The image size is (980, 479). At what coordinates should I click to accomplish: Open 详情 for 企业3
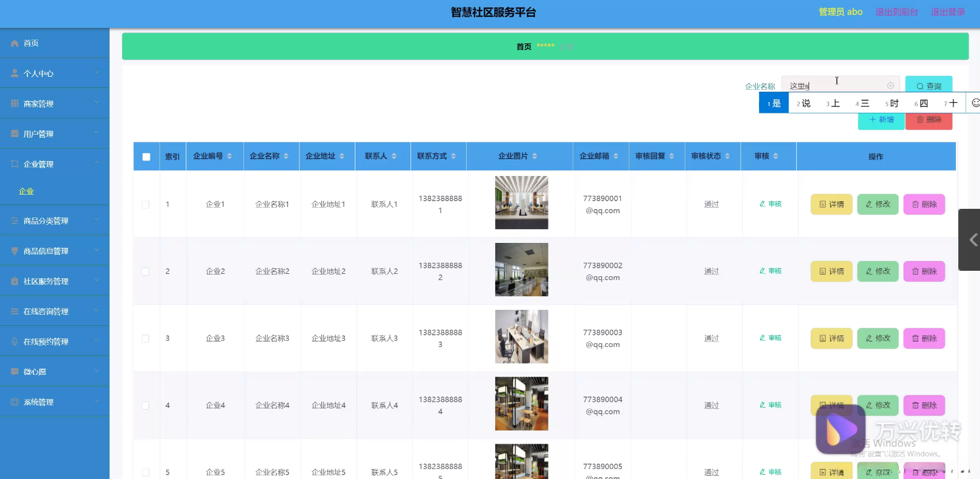831,338
